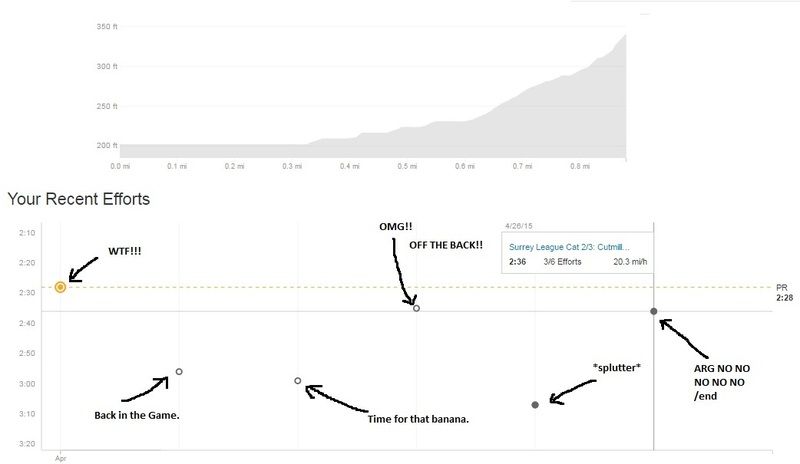This screenshot has width=800, height=464.
Task: Click the 3:00 label on the time axis
Action: click(x=27, y=384)
